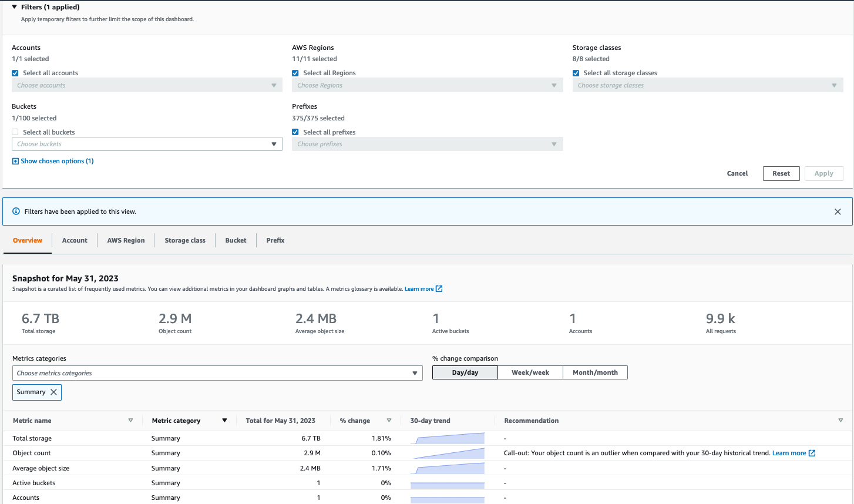This screenshot has height=504, width=854.
Task: Enable Select all buckets
Action: coord(15,132)
